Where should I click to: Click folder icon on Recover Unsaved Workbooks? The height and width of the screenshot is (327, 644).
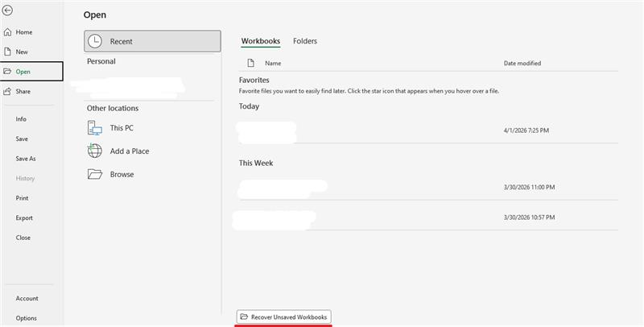pos(244,317)
